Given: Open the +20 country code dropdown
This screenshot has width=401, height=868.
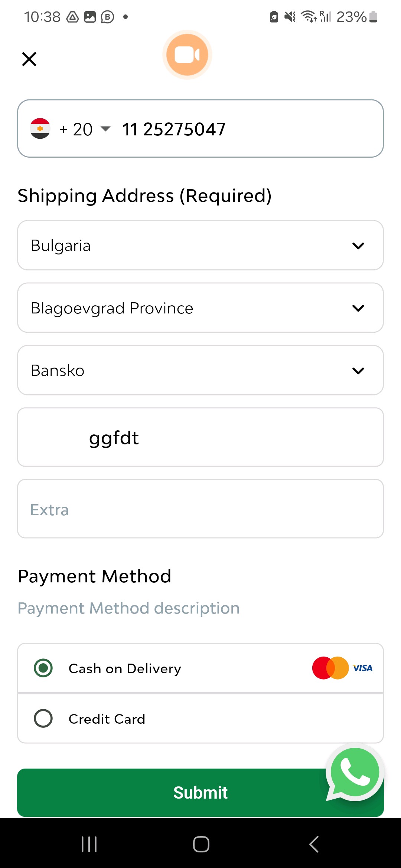Looking at the screenshot, I should click(85, 129).
